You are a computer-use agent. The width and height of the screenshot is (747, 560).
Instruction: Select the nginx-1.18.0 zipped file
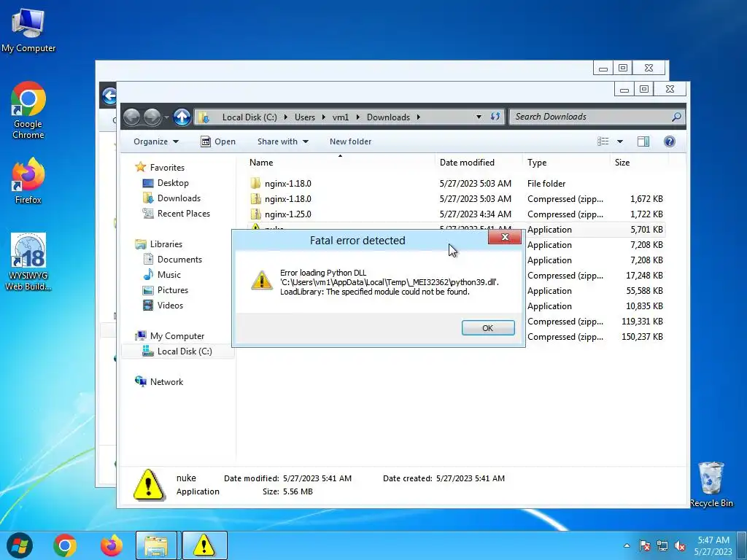[456, 198]
